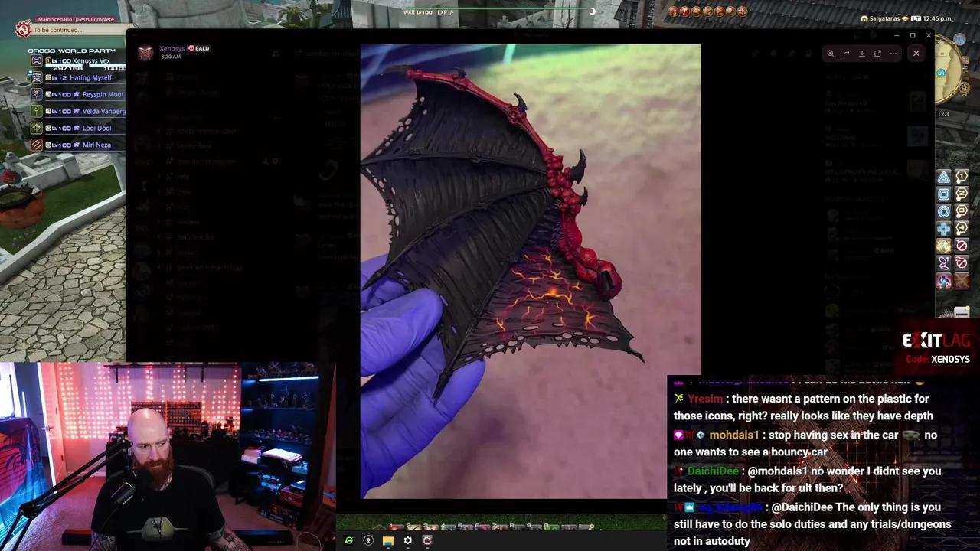Click the BALD badge next to Xenosys

[199, 47]
